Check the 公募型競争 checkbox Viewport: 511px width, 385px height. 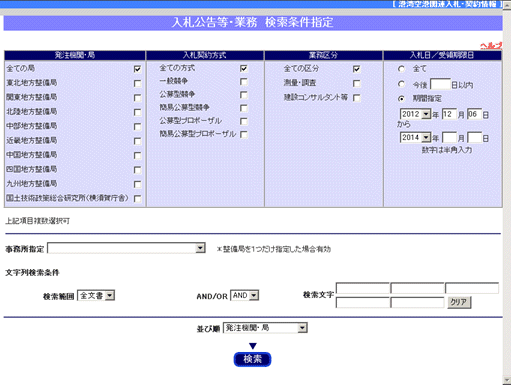pyautogui.click(x=244, y=95)
